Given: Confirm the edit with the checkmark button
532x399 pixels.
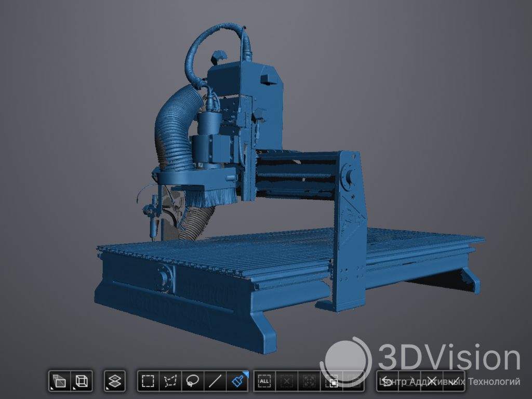Looking at the screenshot, I should 454,381.
